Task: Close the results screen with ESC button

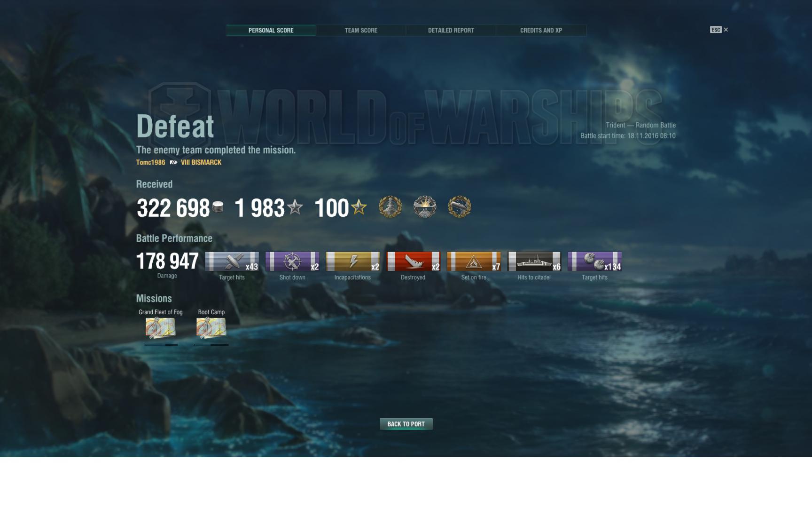Action: click(x=719, y=30)
